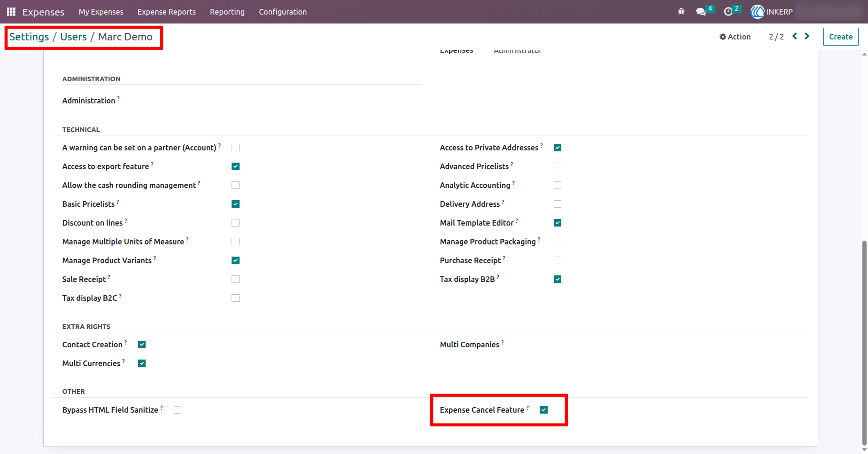Click the Create button
Viewport: 868px width, 454px height.
[x=841, y=37]
